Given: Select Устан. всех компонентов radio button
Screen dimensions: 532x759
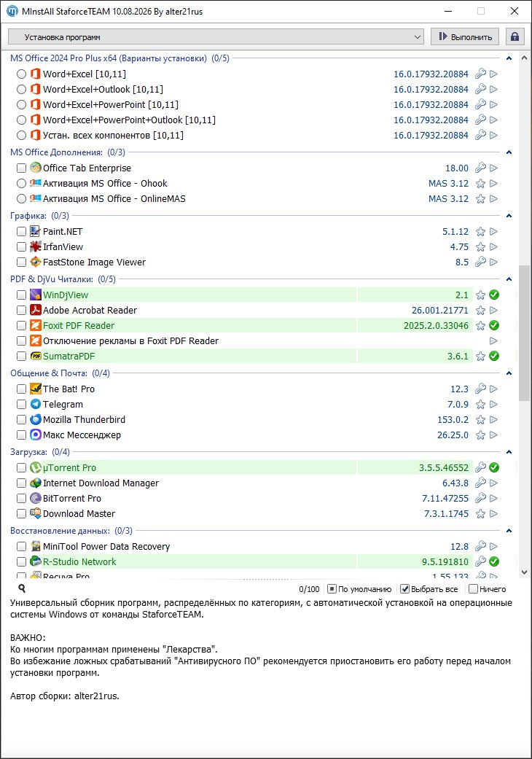Looking at the screenshot, I should [x=21, y=135].
